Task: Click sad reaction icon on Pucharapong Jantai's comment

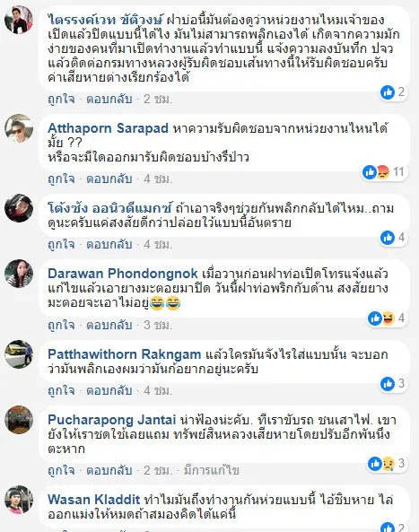Action: (x=388, y=463)
